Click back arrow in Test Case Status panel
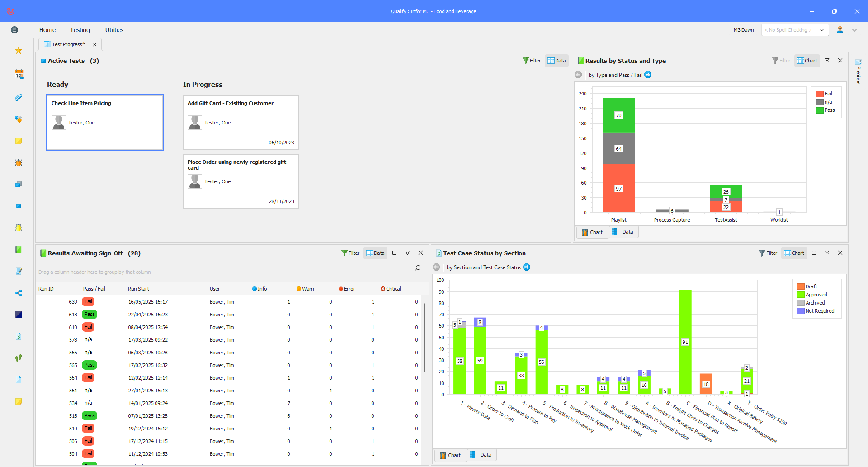 tap(436, 267)
